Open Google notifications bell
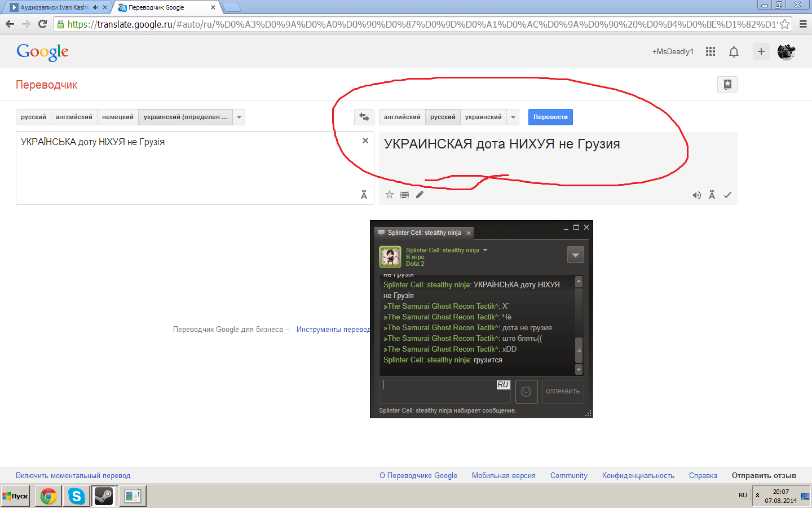Viewport: 812px width, 508px height. [x=734, y=52]
